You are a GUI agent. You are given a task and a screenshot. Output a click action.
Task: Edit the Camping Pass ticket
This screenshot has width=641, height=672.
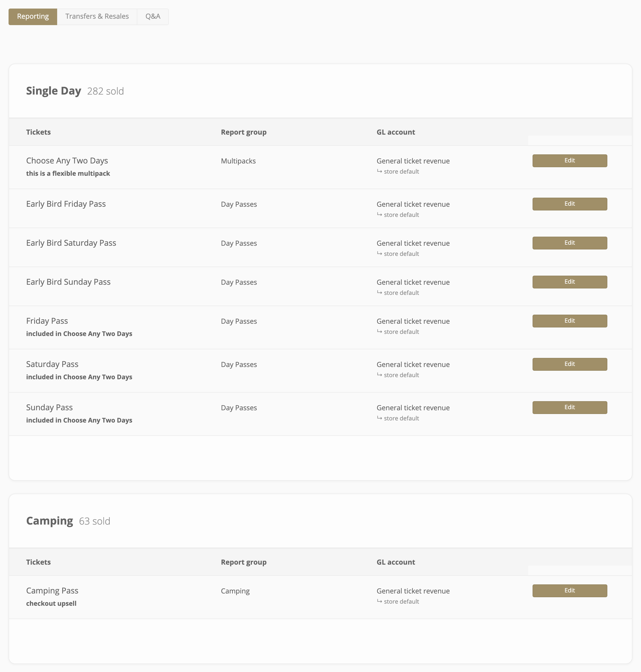tap(570, 591)
